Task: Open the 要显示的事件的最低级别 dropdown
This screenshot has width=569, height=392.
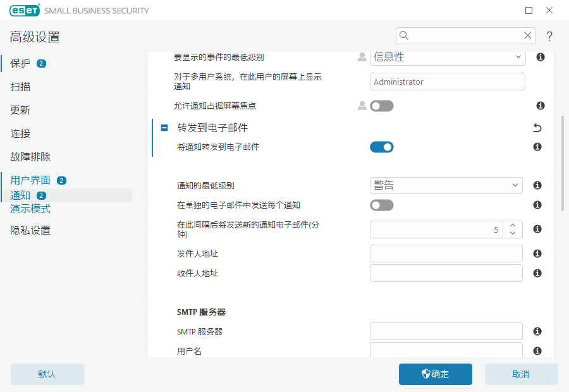Action: 447,57
